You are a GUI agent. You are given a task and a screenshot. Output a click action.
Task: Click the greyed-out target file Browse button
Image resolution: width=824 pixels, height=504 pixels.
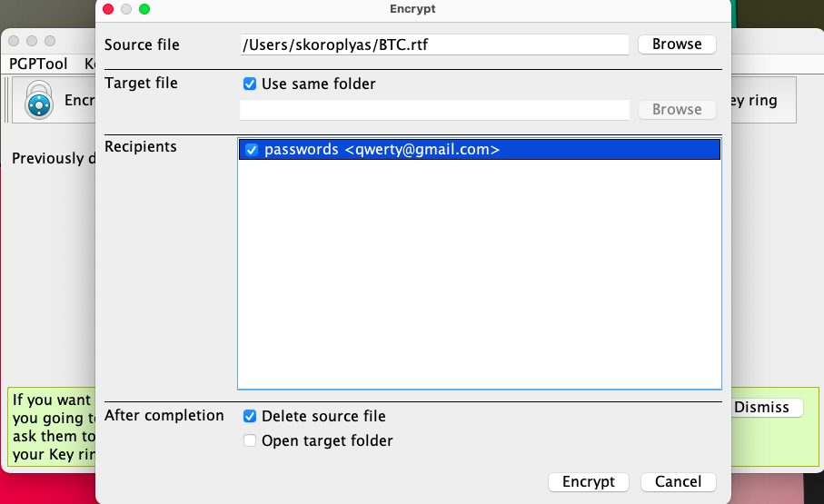click(677, 109)
